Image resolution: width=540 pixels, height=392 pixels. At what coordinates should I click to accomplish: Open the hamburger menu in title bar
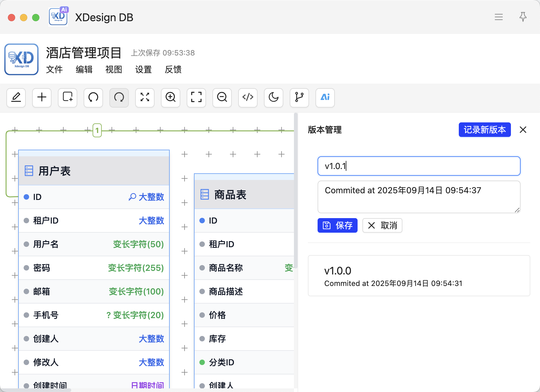click(x=499, y=17)
